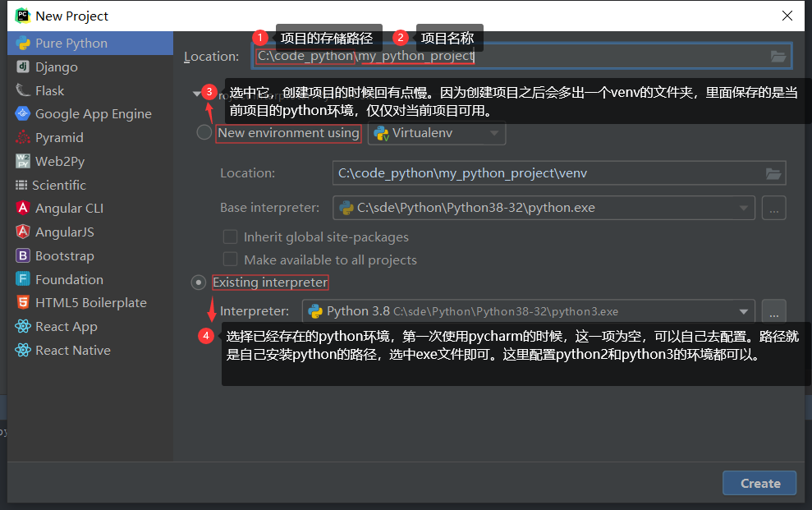Click the Flask icon in the project list
Viewport: 812px width, 510px height.
coord(23,90)
